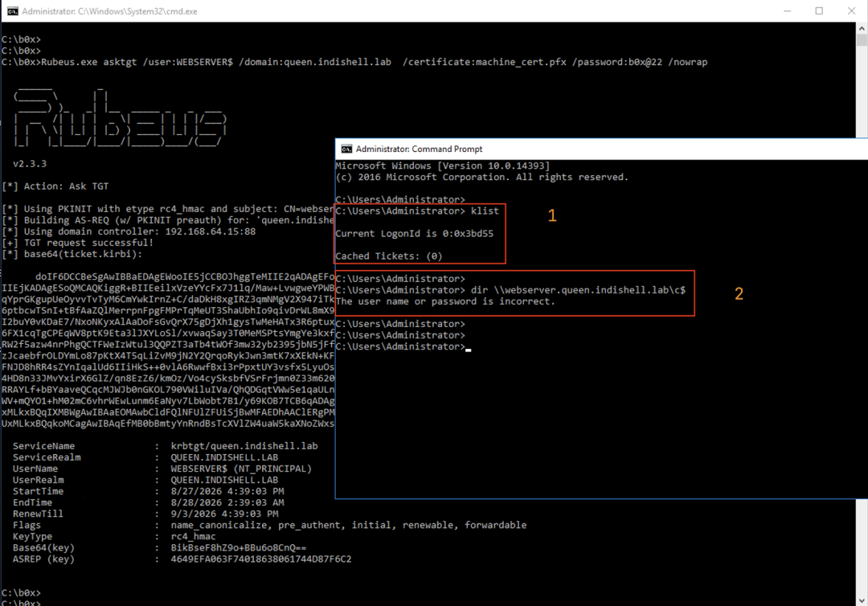Click the scrollbar up arrow of the cmd.exe window
This screenshot has height=606, width=868.
point(862,27)
